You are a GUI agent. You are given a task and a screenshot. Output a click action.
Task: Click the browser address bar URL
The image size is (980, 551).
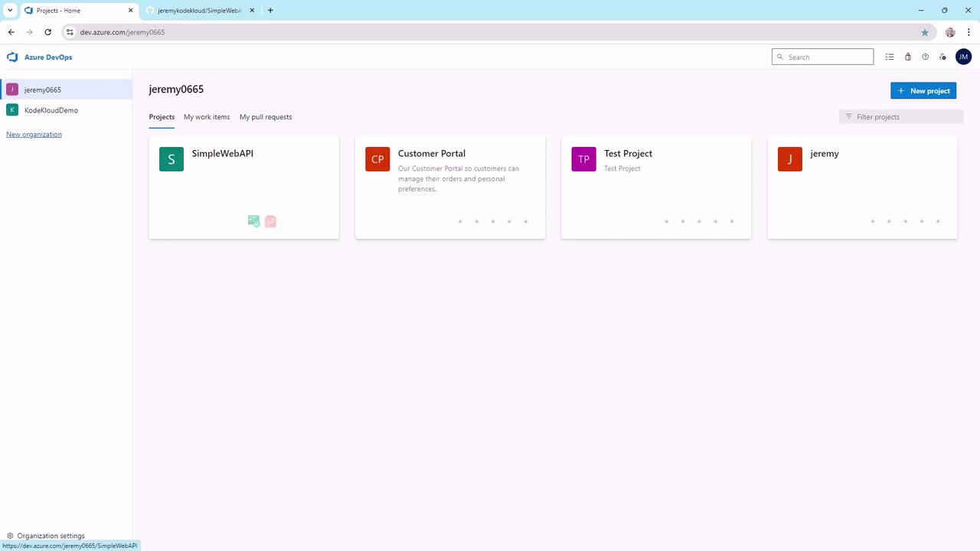point(122,32)
